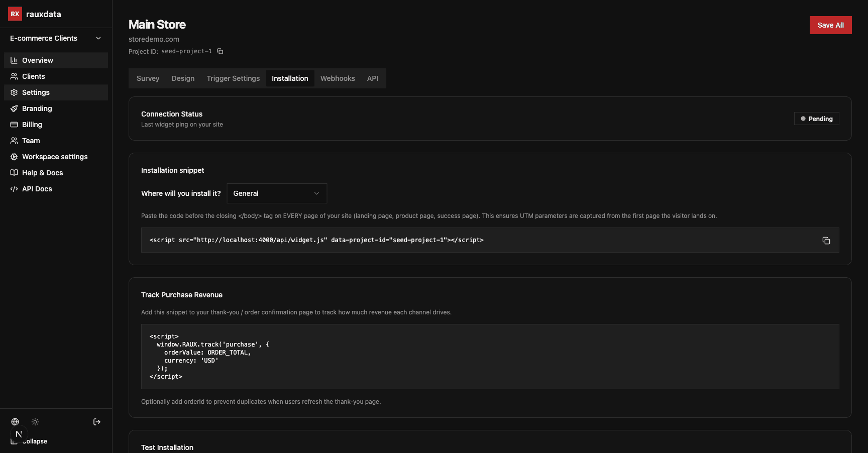Select the Installation tab

click(290, 78)
